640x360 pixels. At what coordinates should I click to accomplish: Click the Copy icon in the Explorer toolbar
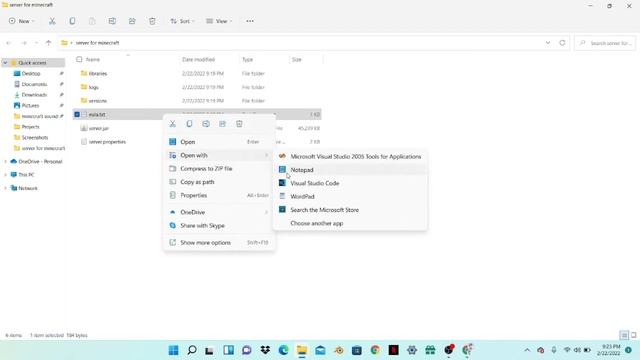(72, 21)
